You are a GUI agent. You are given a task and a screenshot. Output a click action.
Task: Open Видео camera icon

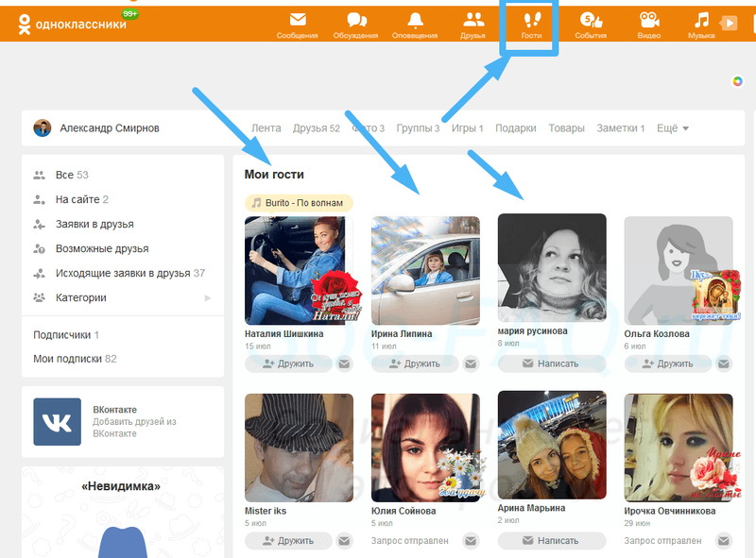point(649,20)
